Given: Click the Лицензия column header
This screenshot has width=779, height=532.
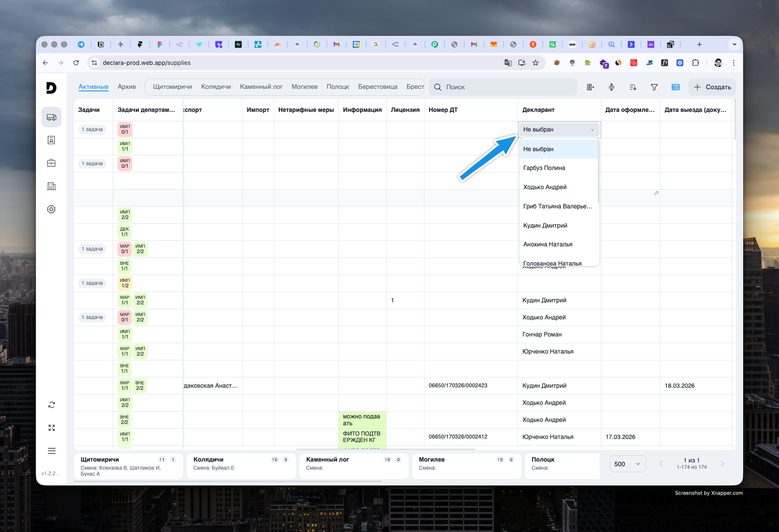Looking at the screenshot, I should [405, 110].
